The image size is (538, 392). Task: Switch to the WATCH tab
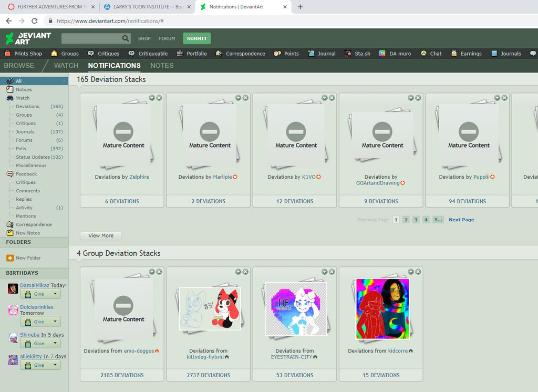tap(66, 66)
